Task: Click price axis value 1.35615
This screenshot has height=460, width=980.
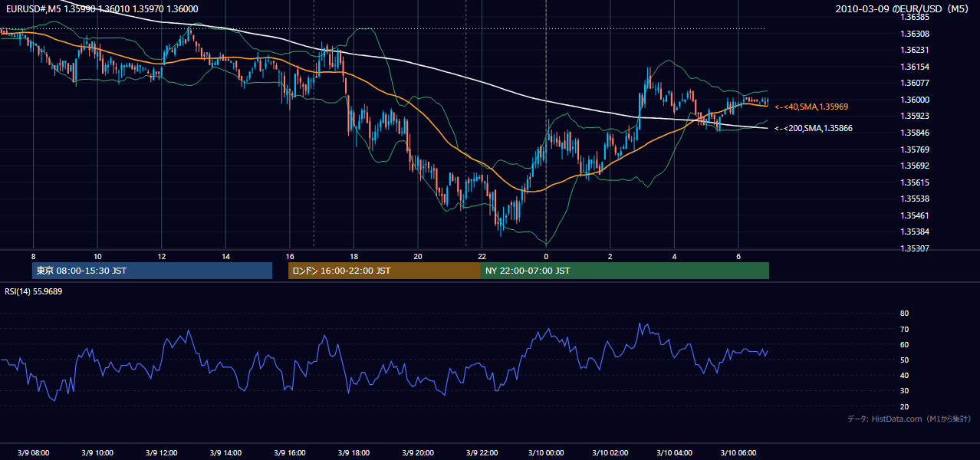Action: [x=915, y=182]
